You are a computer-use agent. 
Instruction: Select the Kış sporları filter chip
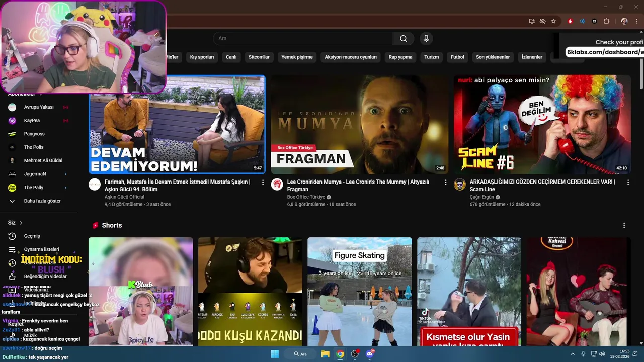[202, 57]
